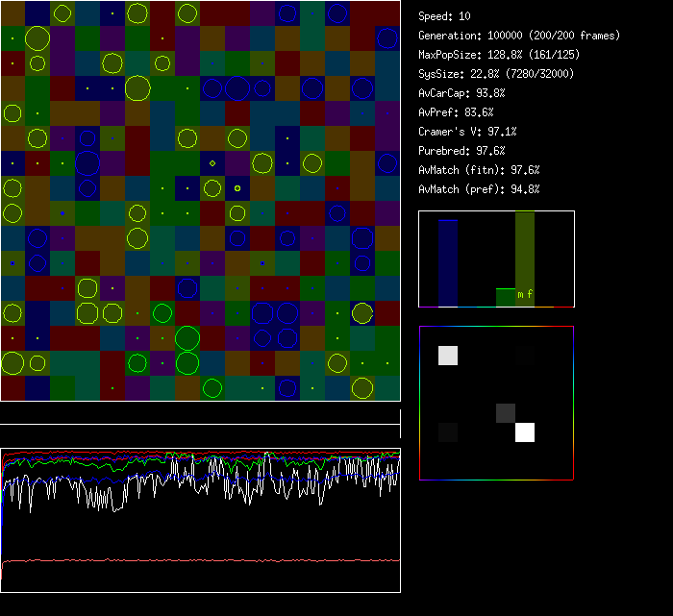Screen dimensions: 673x616
Task: Select the tall blue histogram bar
Action: click(448, 262)
